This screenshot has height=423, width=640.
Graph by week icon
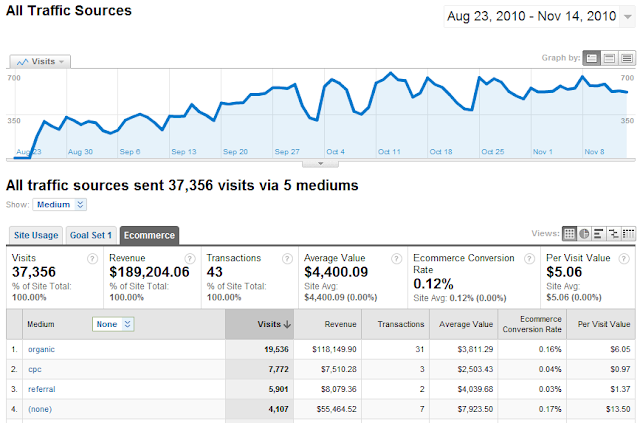coord(609,58)
